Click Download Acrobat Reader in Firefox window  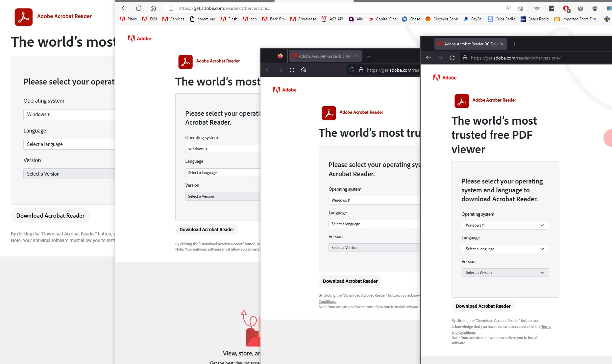click(350, 281)
